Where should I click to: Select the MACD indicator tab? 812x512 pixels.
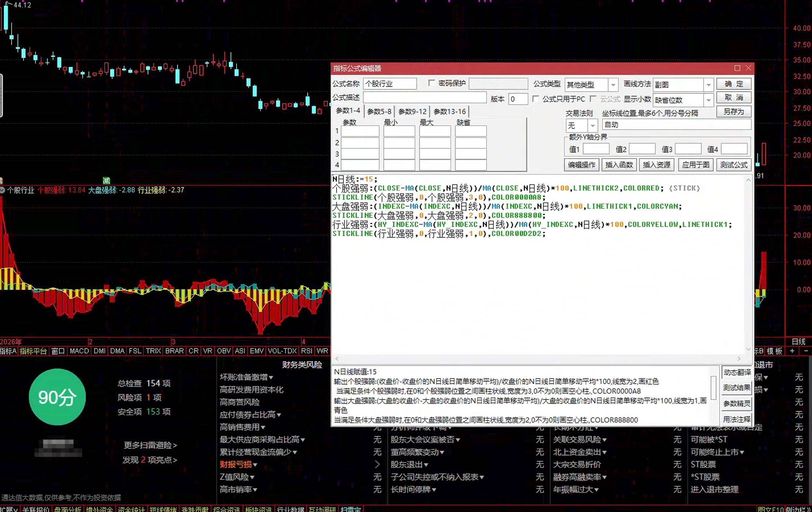pyautogui.click(x=79, y=351)
